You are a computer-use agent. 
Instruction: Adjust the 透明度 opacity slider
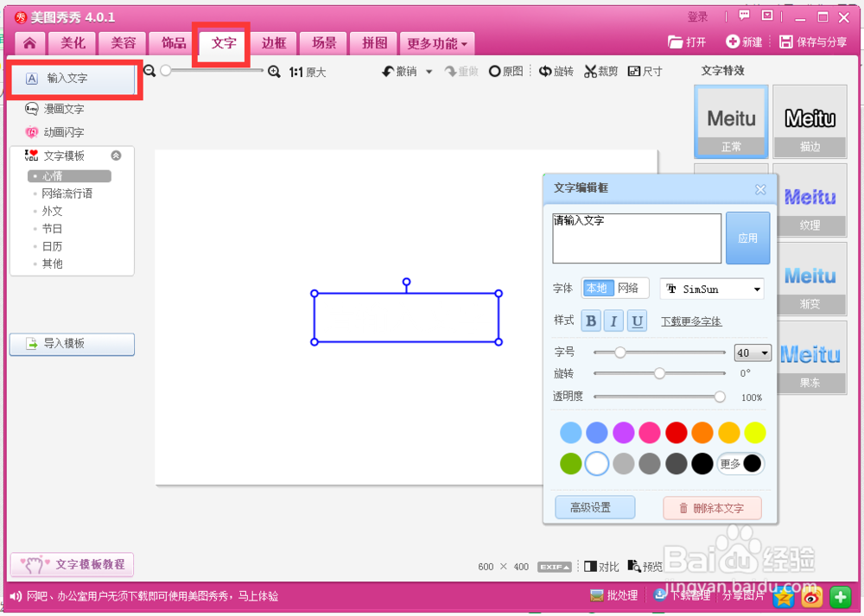[720, 397]
